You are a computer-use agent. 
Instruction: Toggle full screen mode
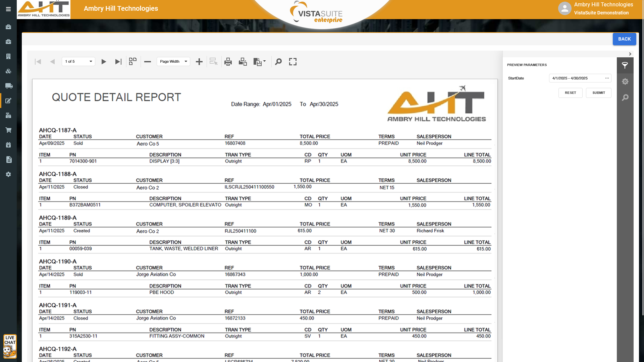[x=293, y=62]
